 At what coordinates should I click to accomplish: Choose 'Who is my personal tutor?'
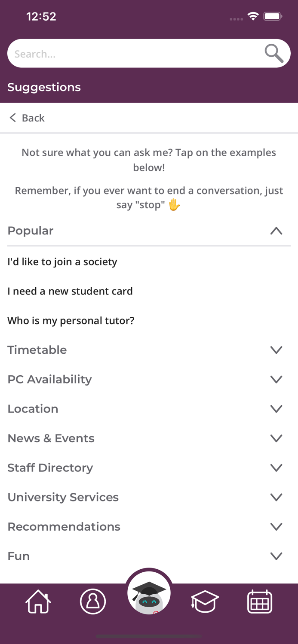point(71,320)
